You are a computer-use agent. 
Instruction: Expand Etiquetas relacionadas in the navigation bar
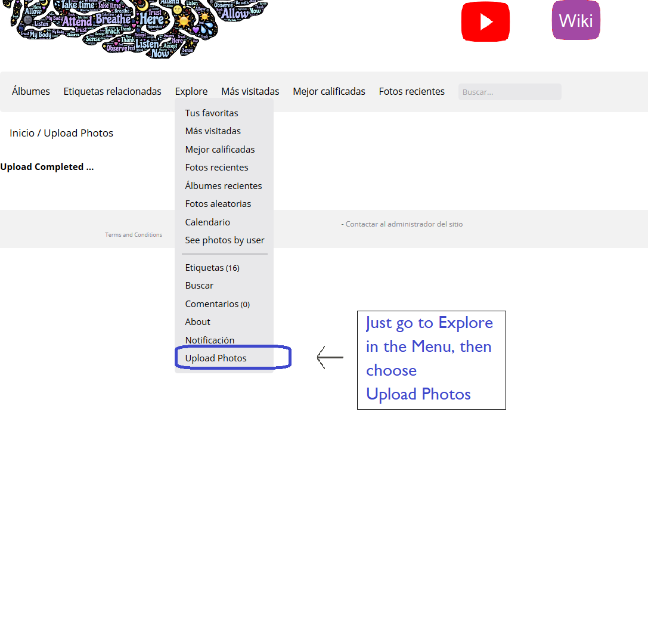point(112,91)
